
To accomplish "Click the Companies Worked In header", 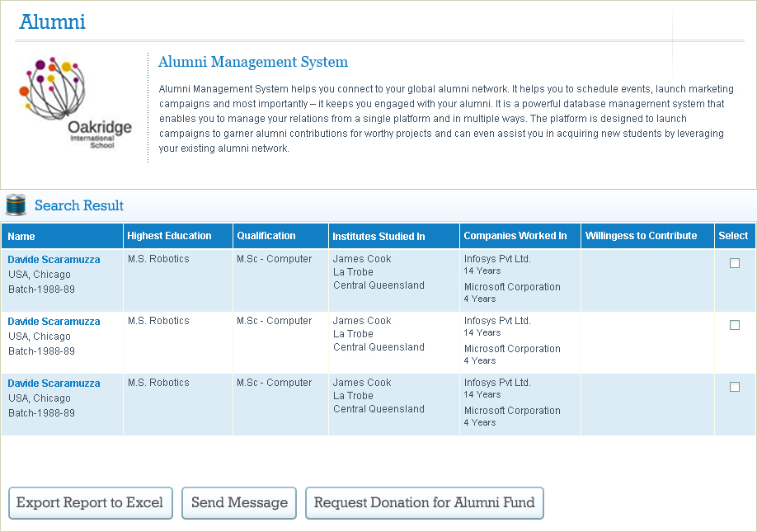I will (x=515, y=236).
